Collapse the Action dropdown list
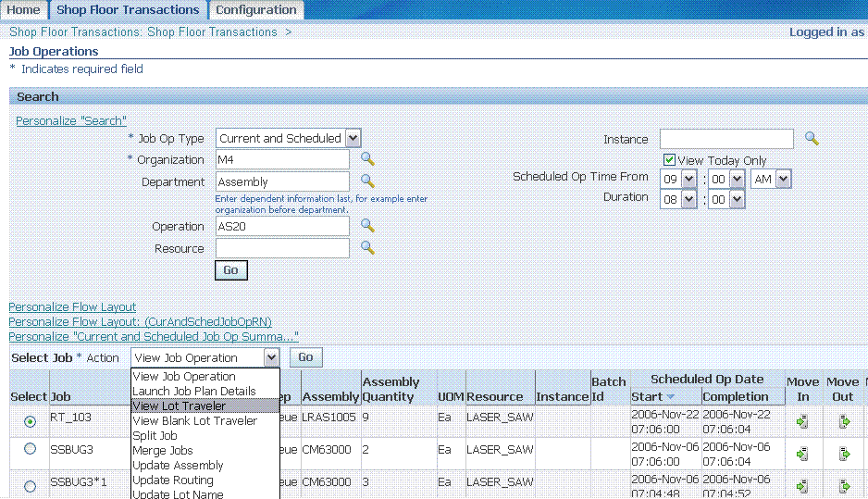The width and height of the screenshot is (868, 499). pos(271,357)
